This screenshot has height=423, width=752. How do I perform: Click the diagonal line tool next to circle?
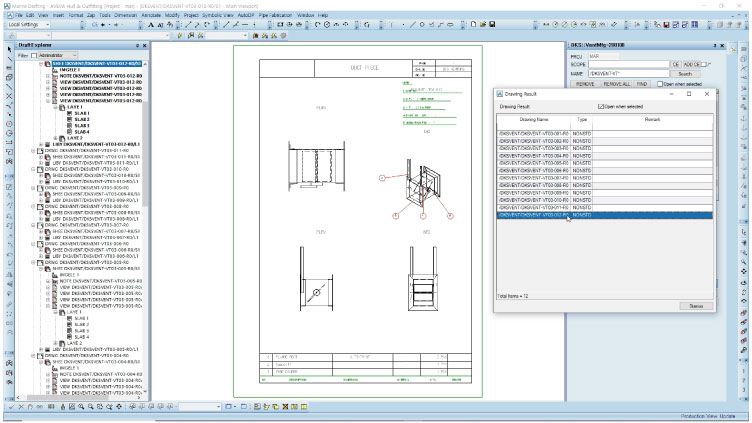412,24
